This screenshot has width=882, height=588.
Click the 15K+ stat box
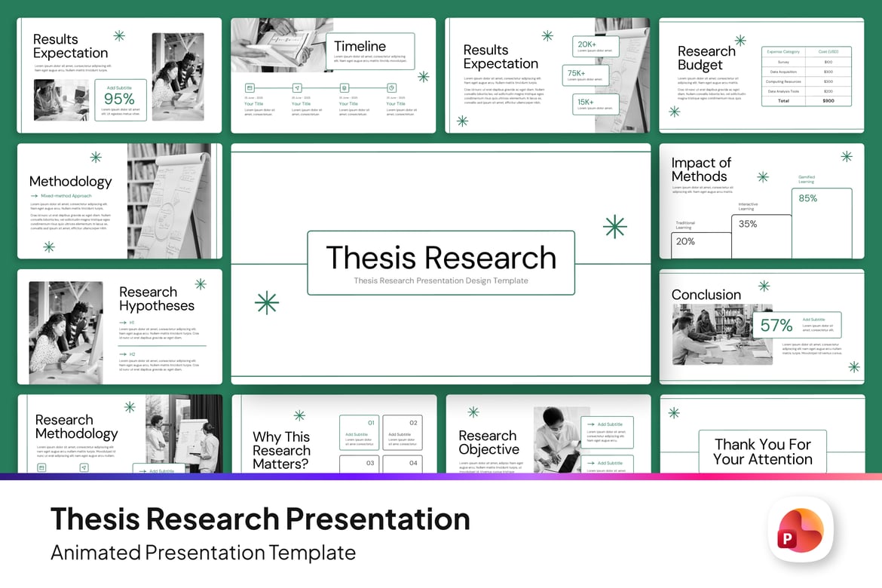[596, 104]
